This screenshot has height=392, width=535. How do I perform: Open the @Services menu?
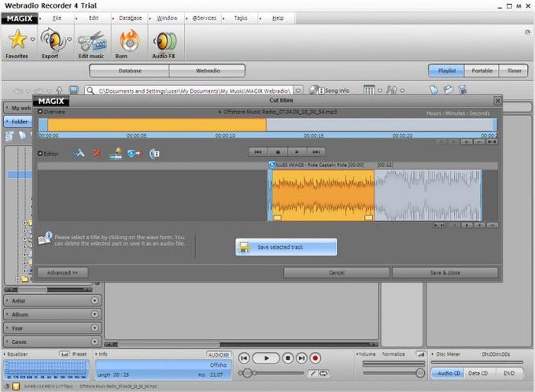click(204, 18)
